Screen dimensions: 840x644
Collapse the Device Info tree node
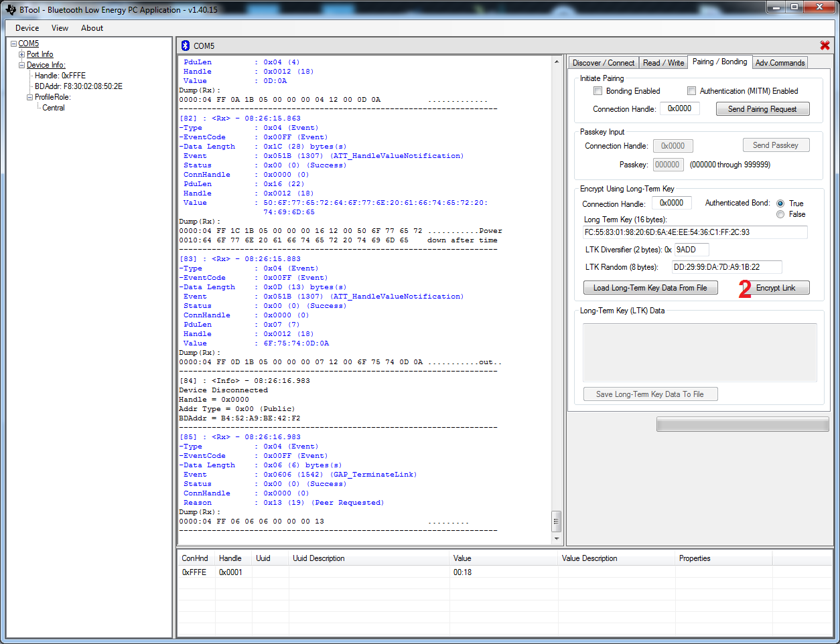pos(22,65)
